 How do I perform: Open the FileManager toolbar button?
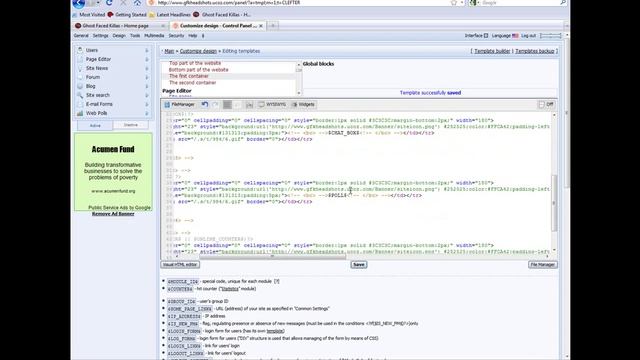coord(180,104)
